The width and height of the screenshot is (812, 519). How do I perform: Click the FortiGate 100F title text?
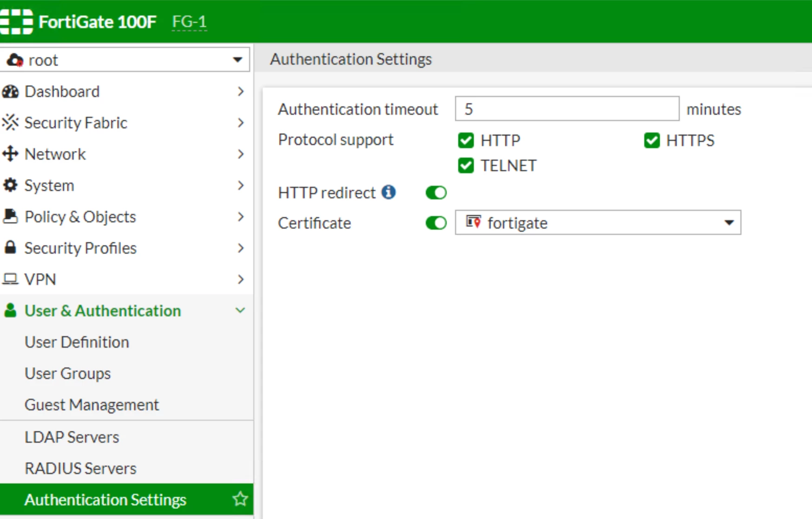click(98, 22)
